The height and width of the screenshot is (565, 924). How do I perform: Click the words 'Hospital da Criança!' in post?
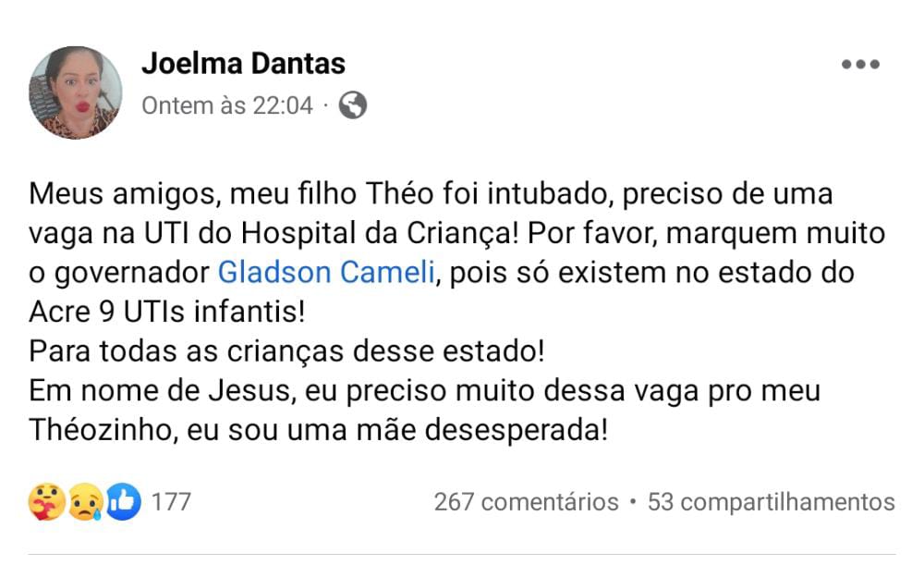click(x=380, y=234)
